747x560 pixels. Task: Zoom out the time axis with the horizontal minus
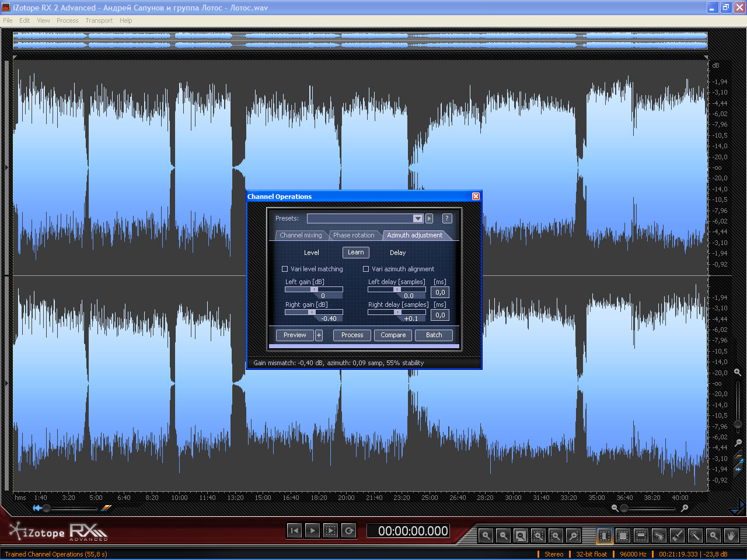615,508
